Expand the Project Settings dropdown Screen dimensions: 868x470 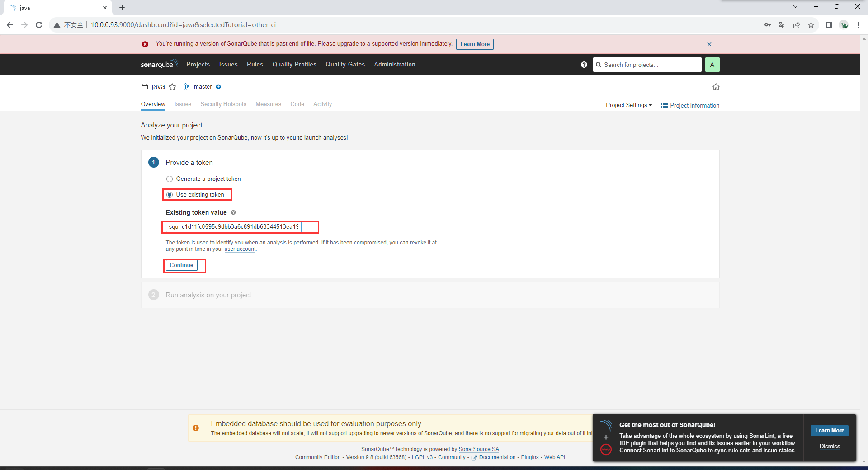629,105
